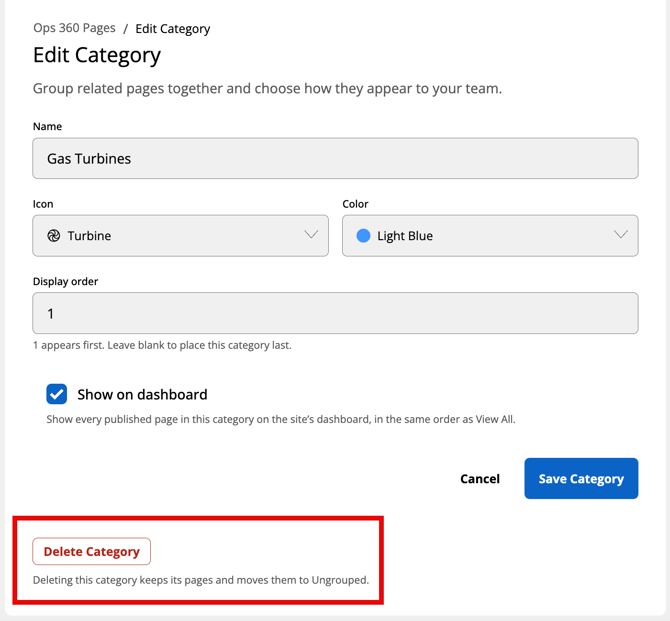
Task: Focus the Display order field
Action: (x=335, y=313)
